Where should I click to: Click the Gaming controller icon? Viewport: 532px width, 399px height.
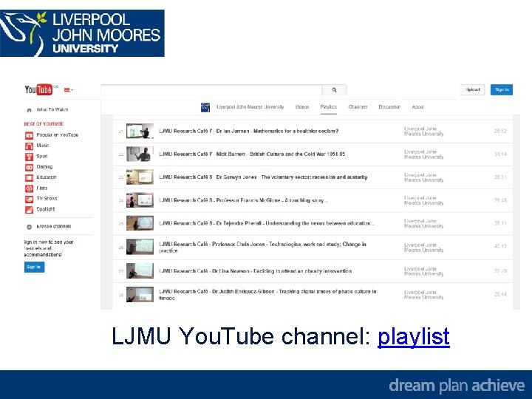[x=29, y=167]
